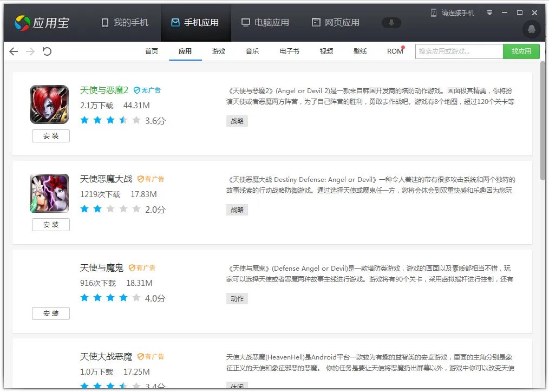Click the search apps or games field
The image size is (549, 392).
tap(459, 51)
